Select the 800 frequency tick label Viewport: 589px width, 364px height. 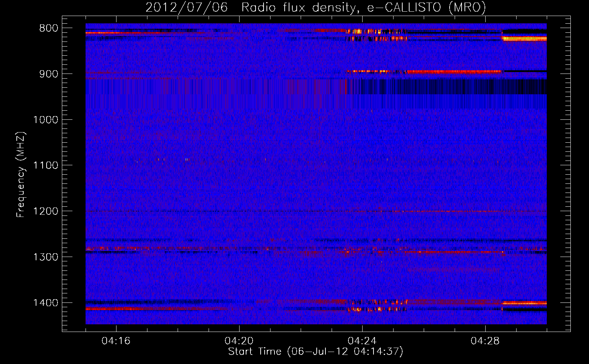pyautogui.click(x=49, y=28)
